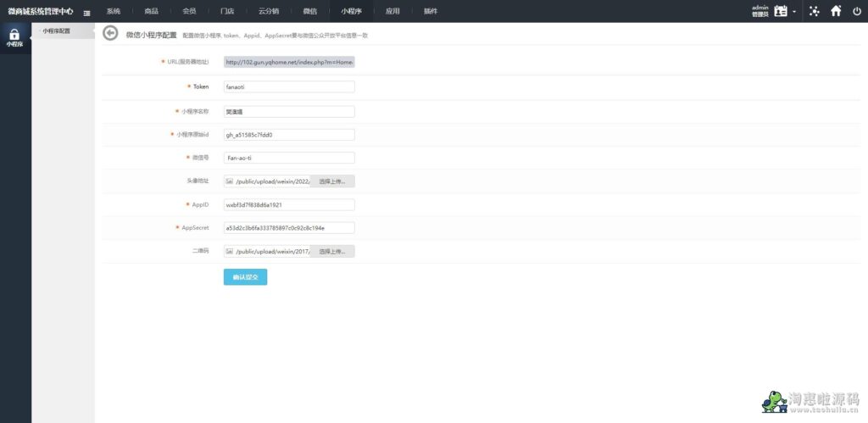Click the Token field label
The width and height of the screenshot is (868, 423).
pos(201,86)
